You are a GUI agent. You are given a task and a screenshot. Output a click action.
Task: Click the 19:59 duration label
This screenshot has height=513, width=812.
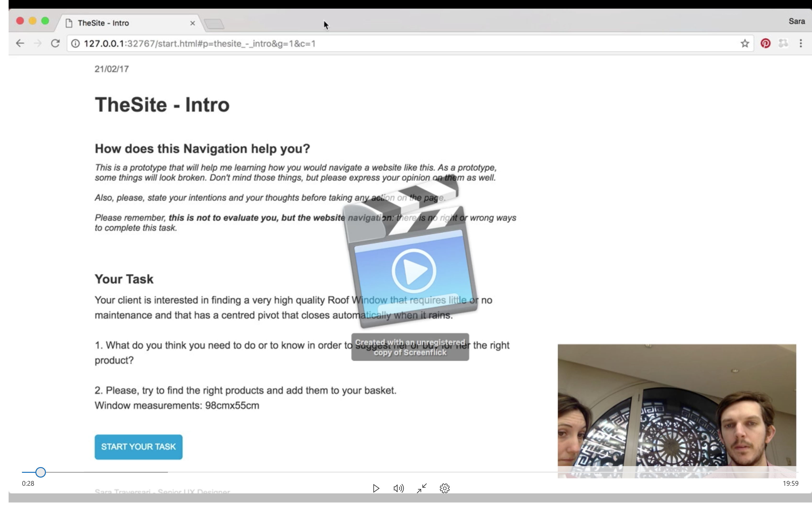790,483
